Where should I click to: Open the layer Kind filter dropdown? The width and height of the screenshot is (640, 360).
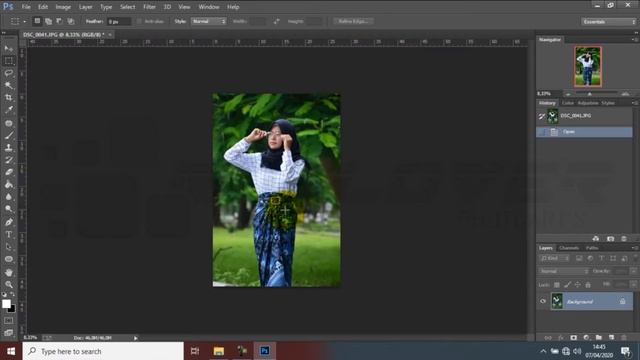pyautogui.click(x=554, y=258)
